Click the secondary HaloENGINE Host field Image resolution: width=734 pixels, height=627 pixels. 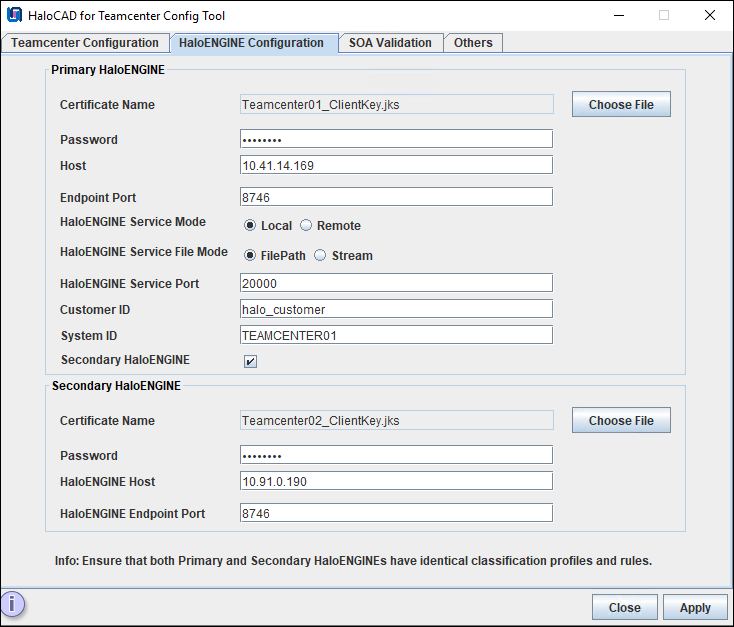396,481
